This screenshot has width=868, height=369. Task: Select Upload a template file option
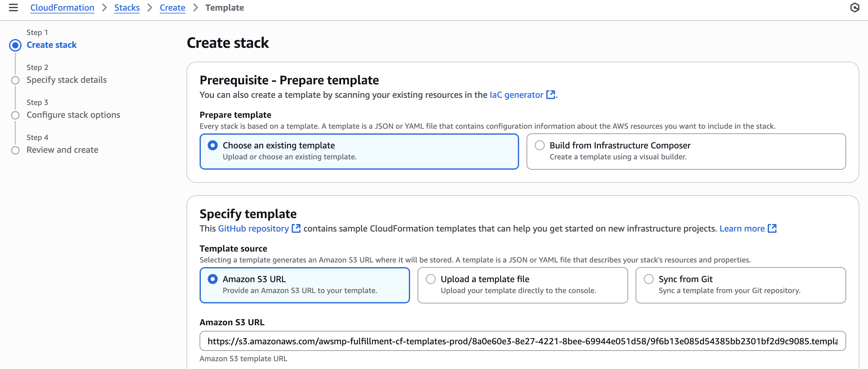click(431, 279)
